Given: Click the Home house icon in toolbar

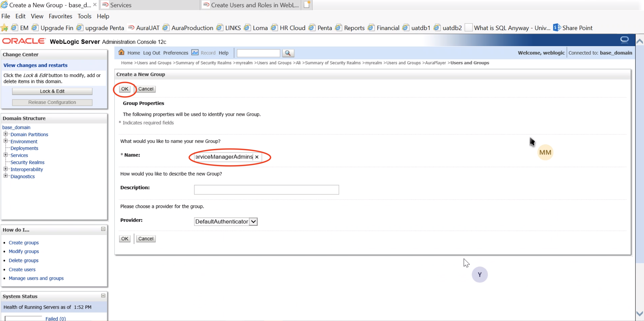Looking at the screenshot, I should 121,52.
